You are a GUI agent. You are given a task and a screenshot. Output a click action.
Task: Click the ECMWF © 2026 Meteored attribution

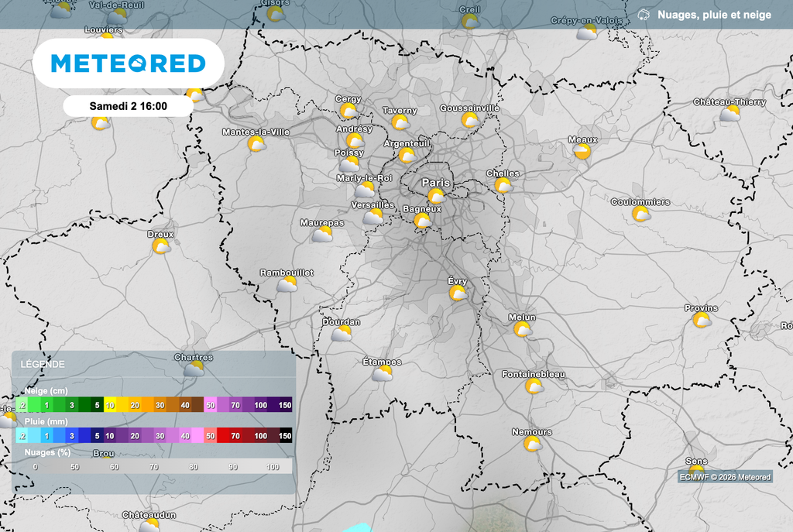pos(725,477)
